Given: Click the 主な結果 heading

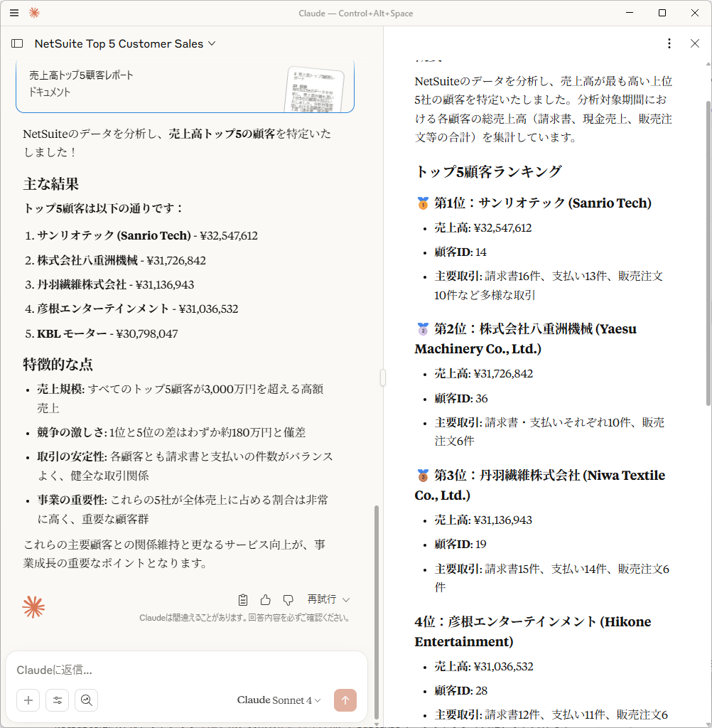Looking at the screenshot, I should click(x=51, y=184).
